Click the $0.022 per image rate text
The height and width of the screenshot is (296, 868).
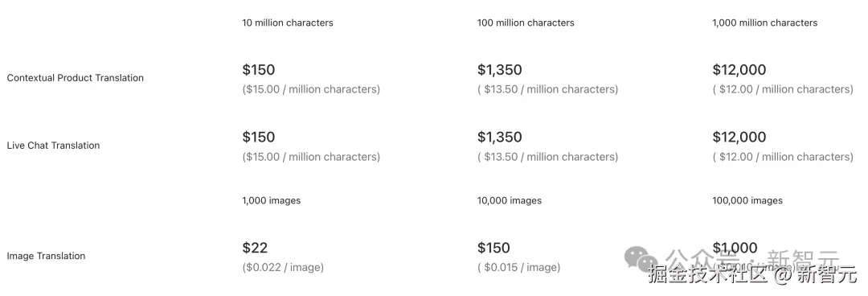click(283, 268)
